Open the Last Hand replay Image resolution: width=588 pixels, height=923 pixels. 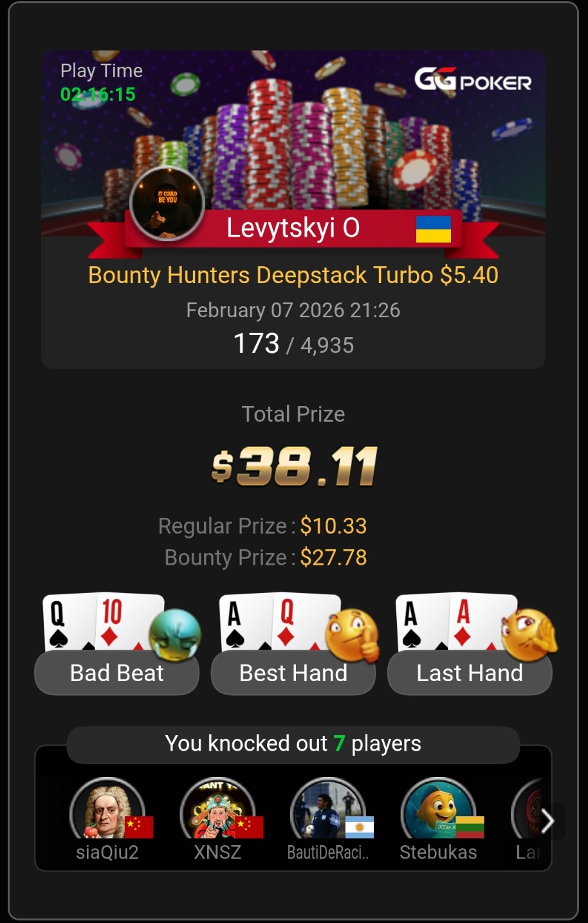tap(470, 673)
